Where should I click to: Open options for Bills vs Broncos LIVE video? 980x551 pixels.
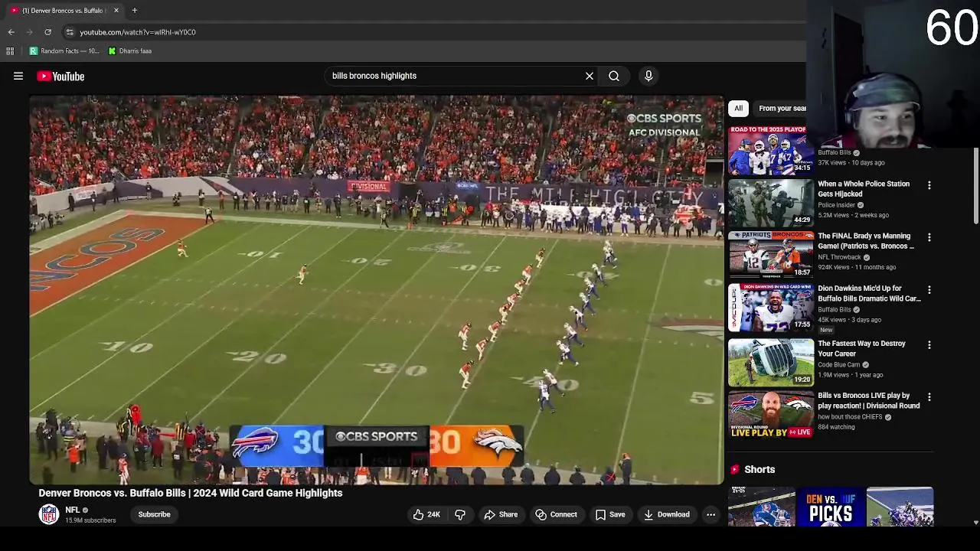(929, 396)
